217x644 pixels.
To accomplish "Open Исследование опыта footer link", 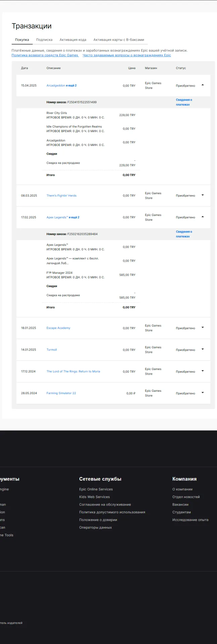I will (x=191, y=520).
